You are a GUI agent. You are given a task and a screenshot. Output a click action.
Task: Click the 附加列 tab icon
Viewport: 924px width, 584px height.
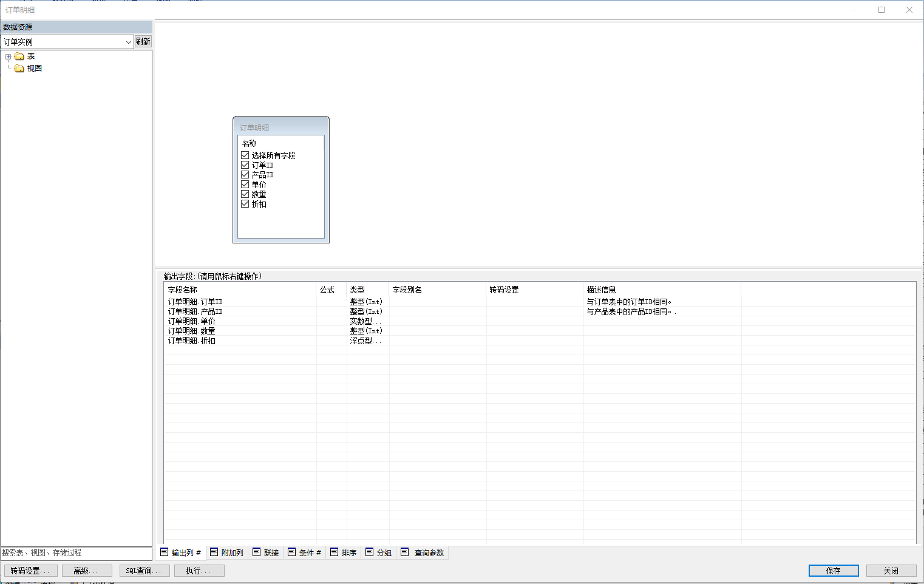click(214, 552)
